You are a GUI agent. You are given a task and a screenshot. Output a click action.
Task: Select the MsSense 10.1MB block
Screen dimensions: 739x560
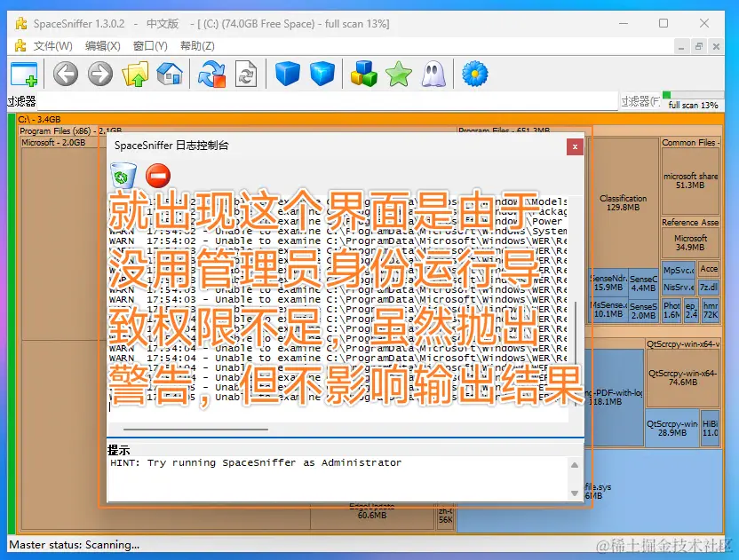(x=608, y=310)
